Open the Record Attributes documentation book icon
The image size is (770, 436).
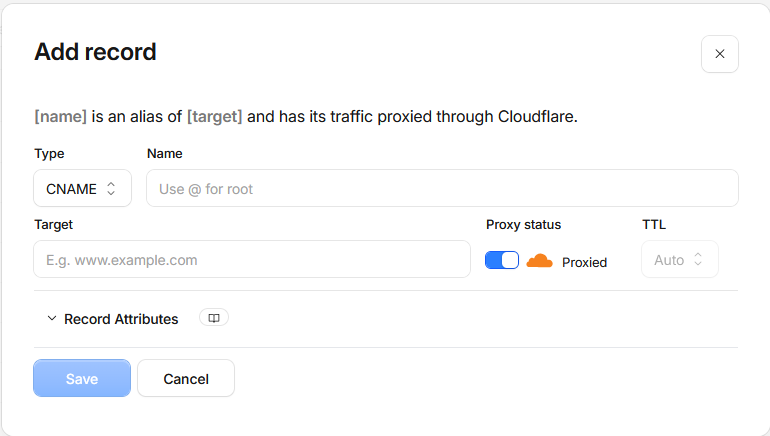(214, 318)
